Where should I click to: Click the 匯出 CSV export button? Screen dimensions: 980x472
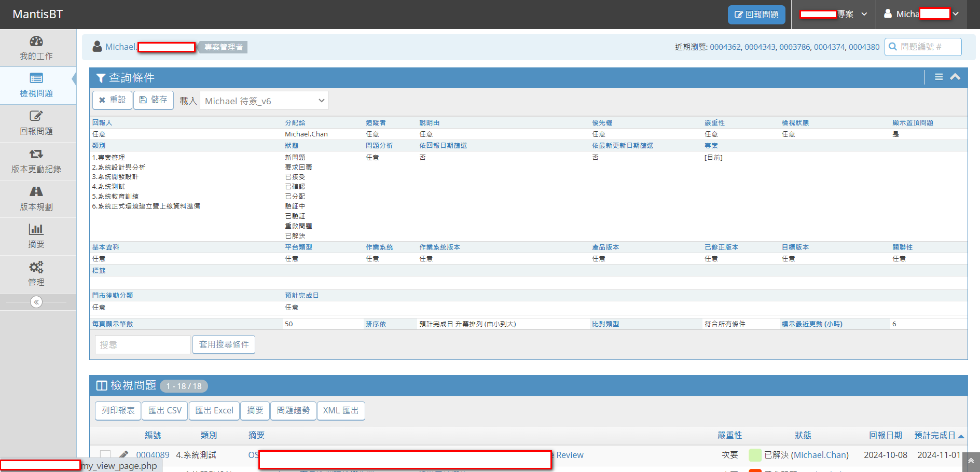point(165,410)
